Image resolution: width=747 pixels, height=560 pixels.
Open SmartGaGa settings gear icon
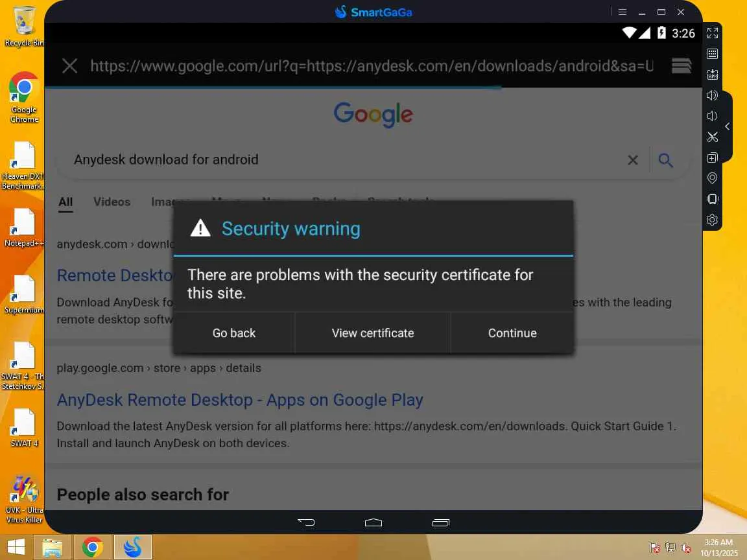pyautogui.click(x=712, y=220)
